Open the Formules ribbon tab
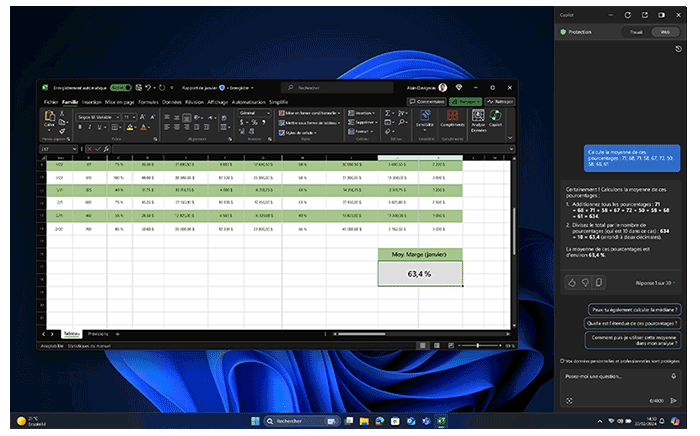Image resolution: width=700 pixels, height=436 pixels. [150, 101]
